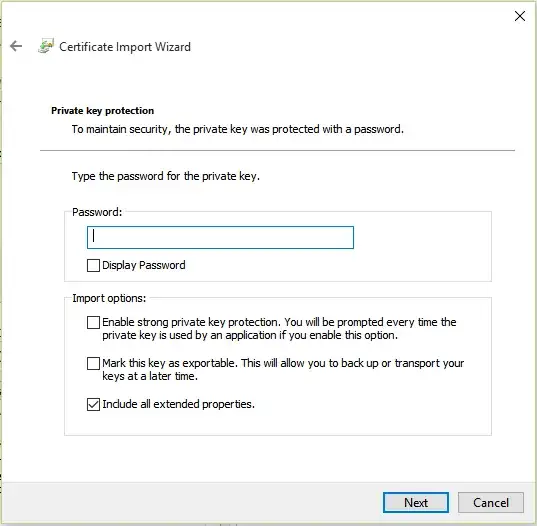This screenshot has width=537, height=526.
Task: Focus the private key Password field
Action: click(220, 237)
